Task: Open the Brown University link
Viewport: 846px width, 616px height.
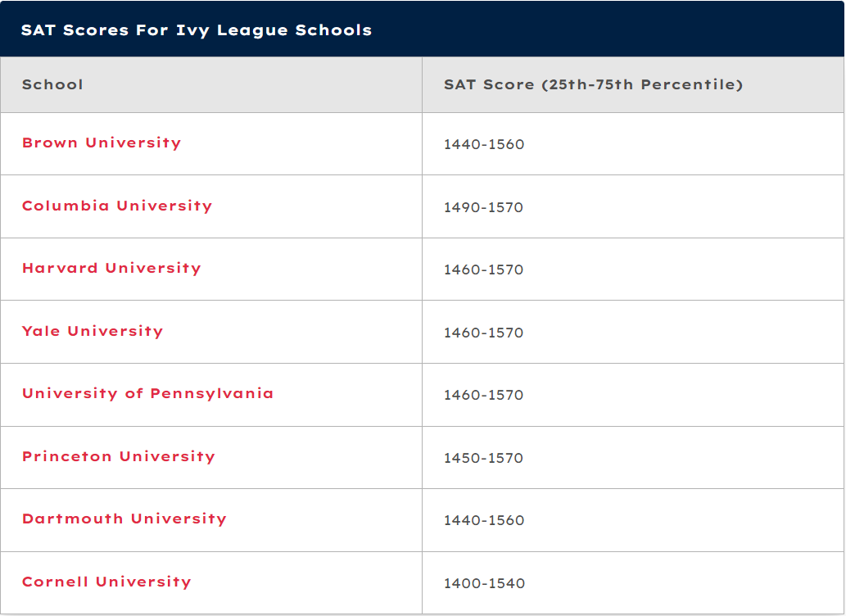Action: click(102, 143)
